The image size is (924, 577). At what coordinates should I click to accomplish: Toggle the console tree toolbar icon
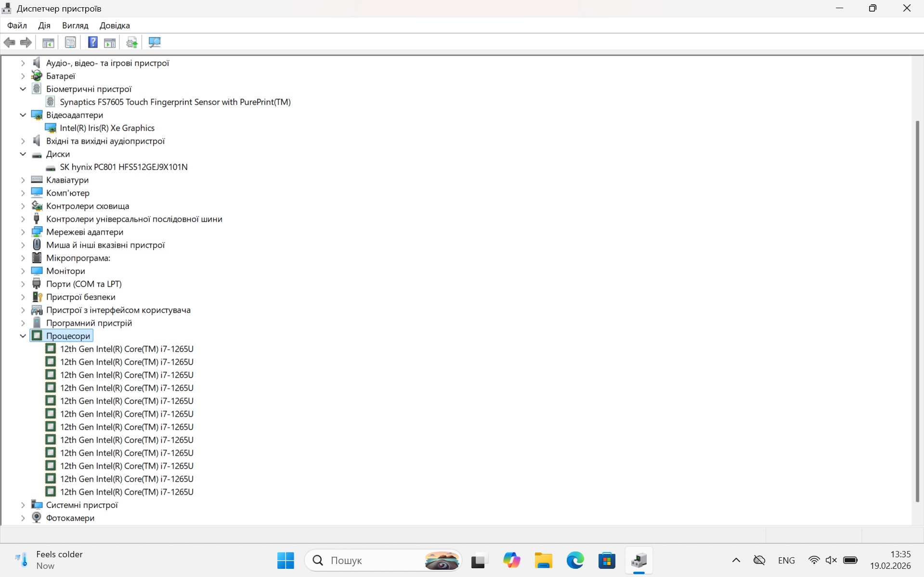coord(48,42)
